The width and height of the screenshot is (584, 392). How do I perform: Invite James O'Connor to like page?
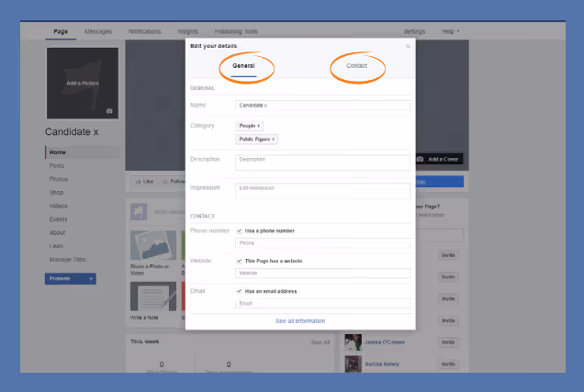[448, 342]
